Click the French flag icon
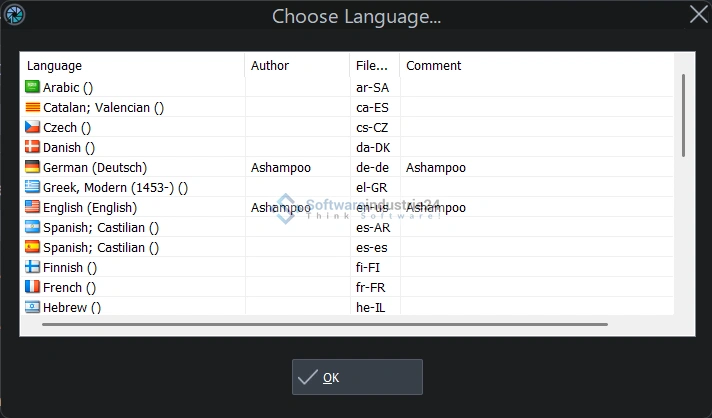 tap(32, 287)
